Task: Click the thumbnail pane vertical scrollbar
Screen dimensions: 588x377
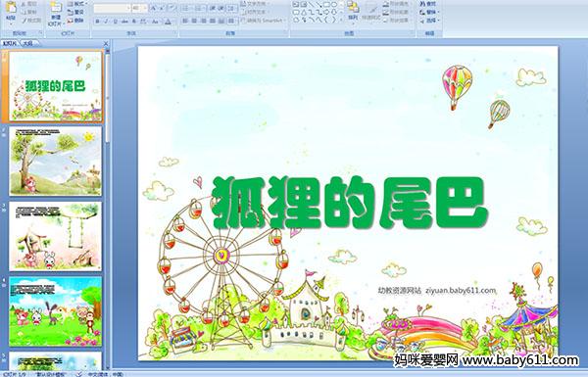Action: click(x=108, y=210)
